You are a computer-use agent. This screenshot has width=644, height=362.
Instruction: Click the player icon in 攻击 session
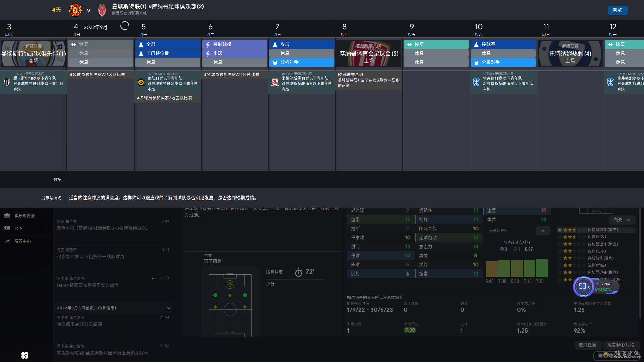pyautogui.click(x=275, y=44)
